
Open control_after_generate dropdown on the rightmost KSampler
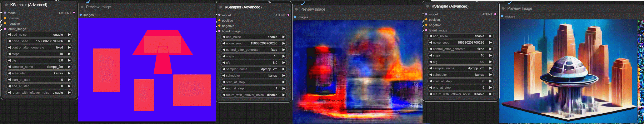(x=460, y=49)
